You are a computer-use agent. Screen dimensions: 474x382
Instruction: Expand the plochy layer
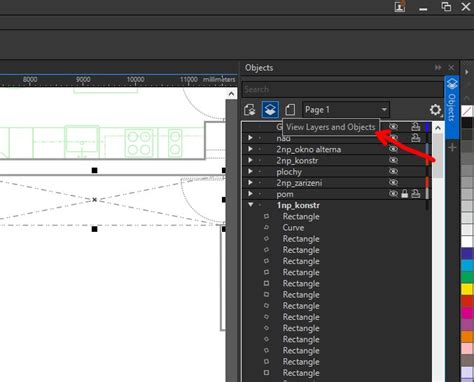[250, 171]
